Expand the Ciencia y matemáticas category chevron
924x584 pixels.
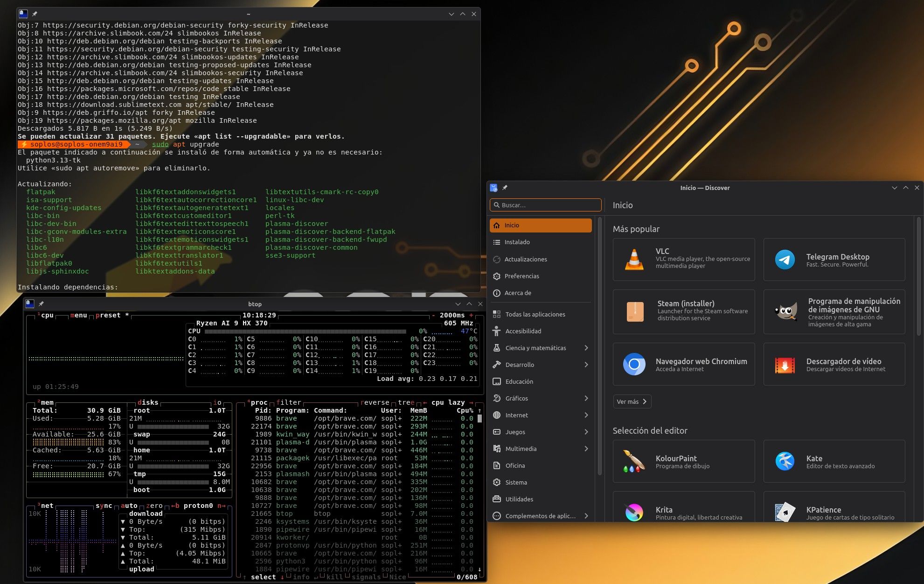coord(586,348)
